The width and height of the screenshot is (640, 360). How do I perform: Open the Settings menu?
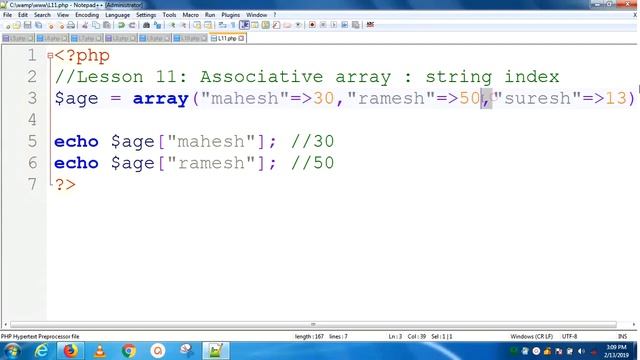146,15
